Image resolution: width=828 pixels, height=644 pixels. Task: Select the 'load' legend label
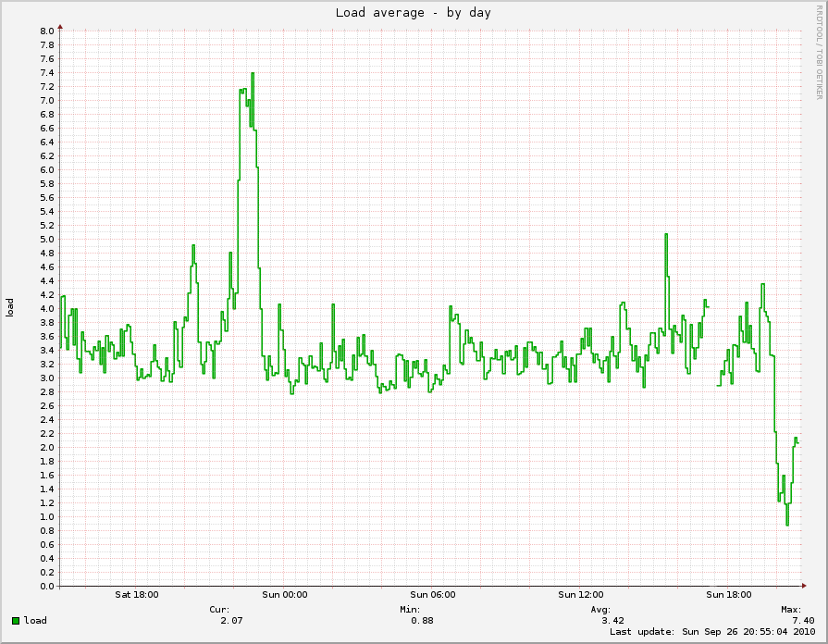pos(35,620)
